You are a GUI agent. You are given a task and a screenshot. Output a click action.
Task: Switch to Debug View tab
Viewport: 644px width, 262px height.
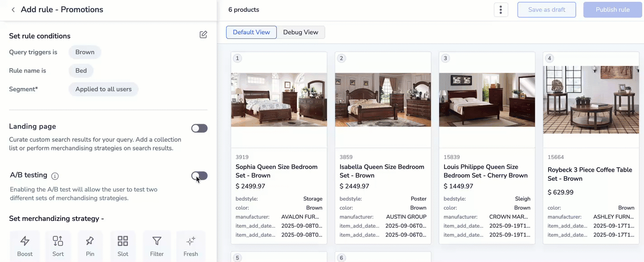301,32
